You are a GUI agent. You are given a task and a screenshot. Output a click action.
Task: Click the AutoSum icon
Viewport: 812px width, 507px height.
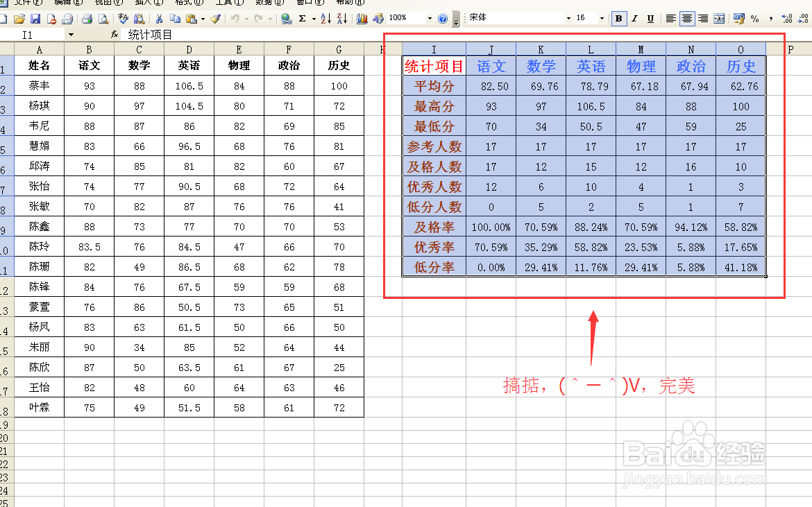coord(303,19)
